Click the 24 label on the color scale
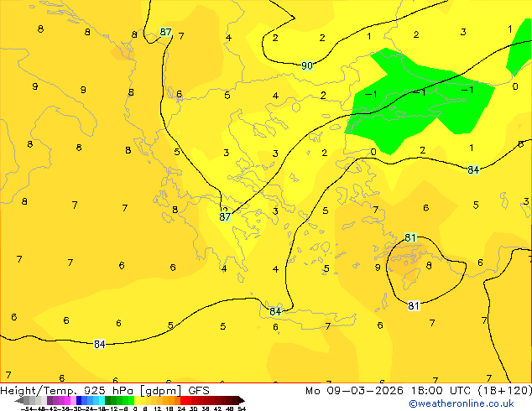Image resolution: width=532 pixels, height=411 pixels. (181, 409)
